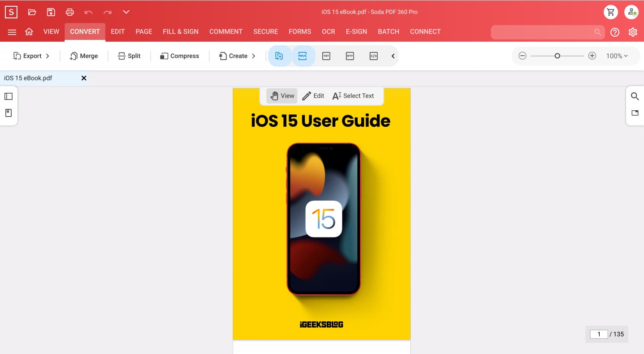The width and height of the screenshot is (644, 354).
Task: Click the Split button
Action: (129, 56)
